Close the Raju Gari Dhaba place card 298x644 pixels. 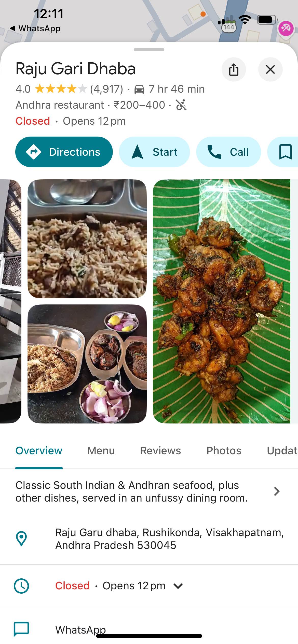270,69
